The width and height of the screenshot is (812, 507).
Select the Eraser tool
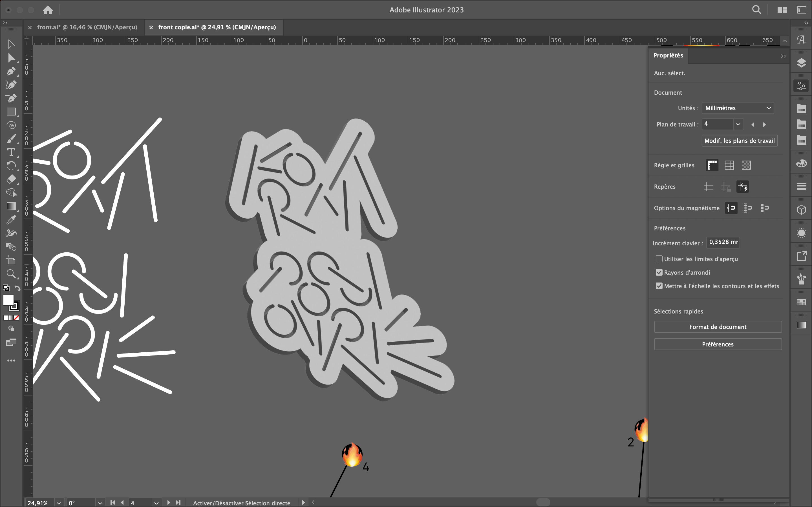click(x=11, y=179)
